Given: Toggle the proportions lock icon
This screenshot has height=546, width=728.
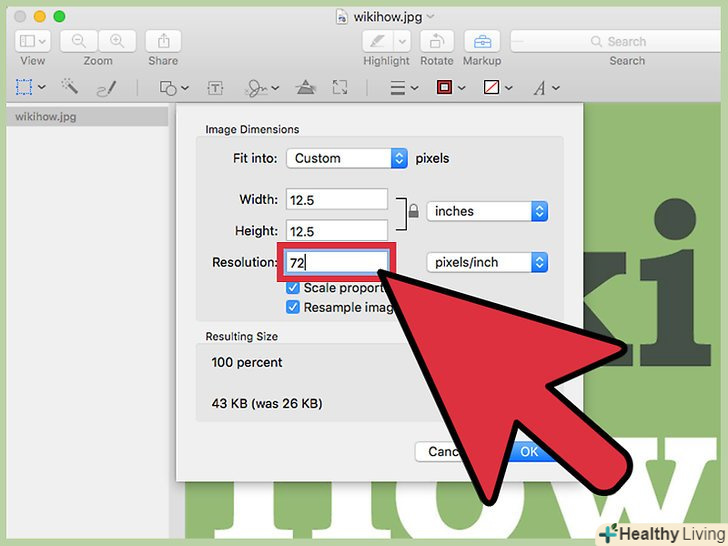Looking at the screenshot, I should point(413,211).
